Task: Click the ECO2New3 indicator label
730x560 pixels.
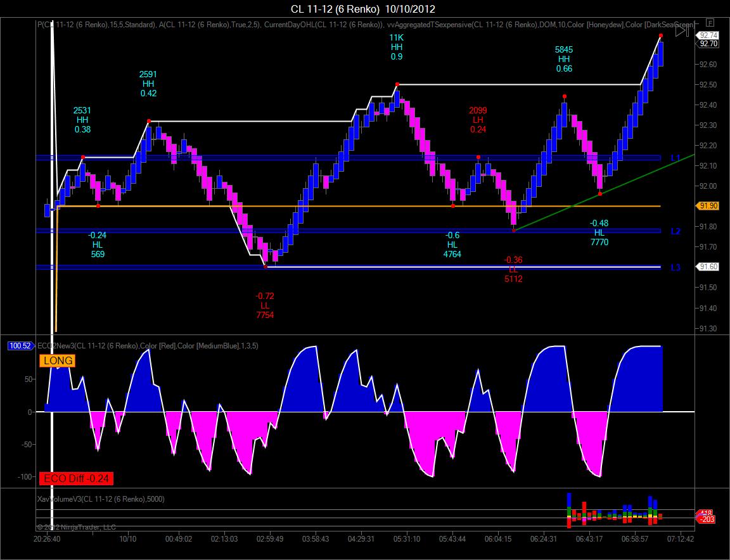Action: click(x=148, y=346)
